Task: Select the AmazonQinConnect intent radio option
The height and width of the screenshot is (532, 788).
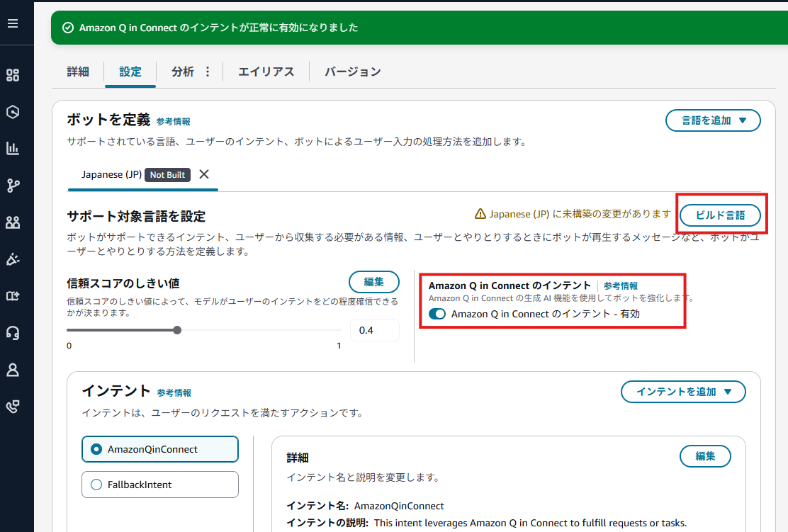Action: point(97,449)
